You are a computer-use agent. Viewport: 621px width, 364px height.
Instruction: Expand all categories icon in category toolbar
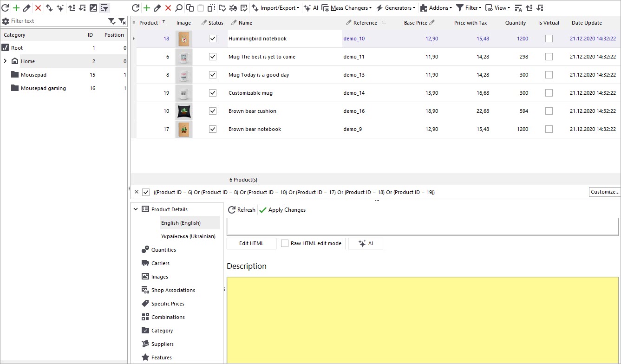tap(72, 8)
